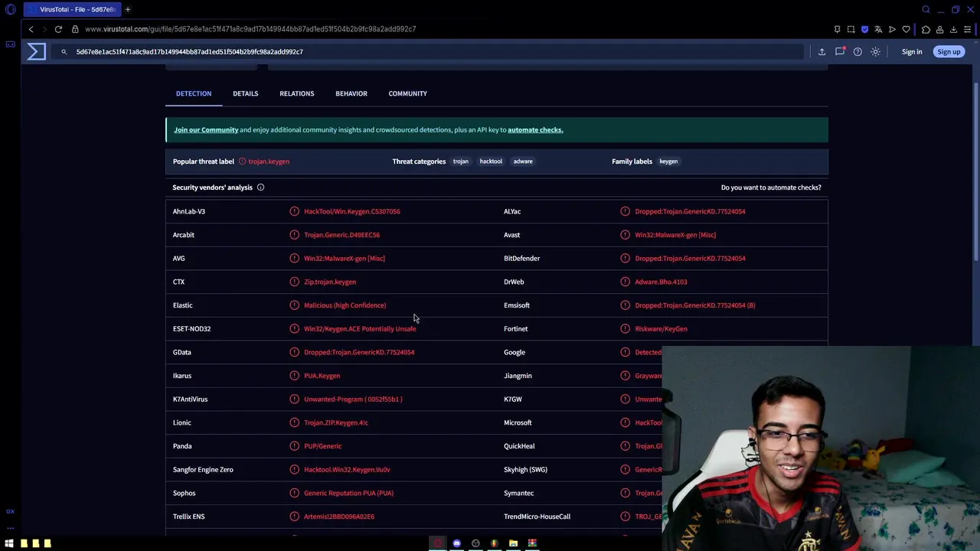
Task: Click the Sign in link
Action: tap(912, 52)
